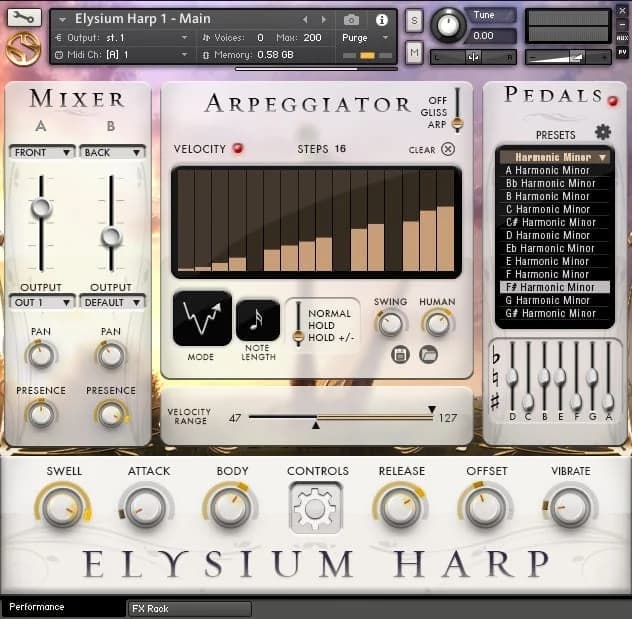Open Mixer A OUT 1 output dropdown

(42, 302)
